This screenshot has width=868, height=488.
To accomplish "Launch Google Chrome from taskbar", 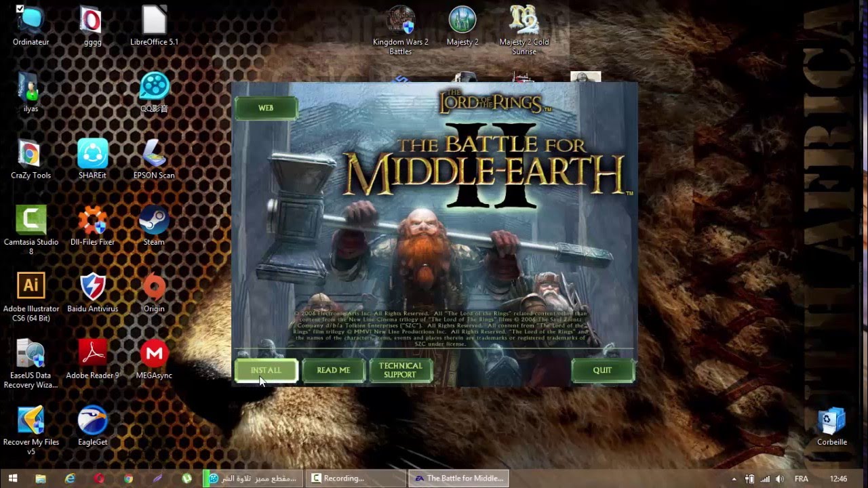I will click(x=128, y=479).
